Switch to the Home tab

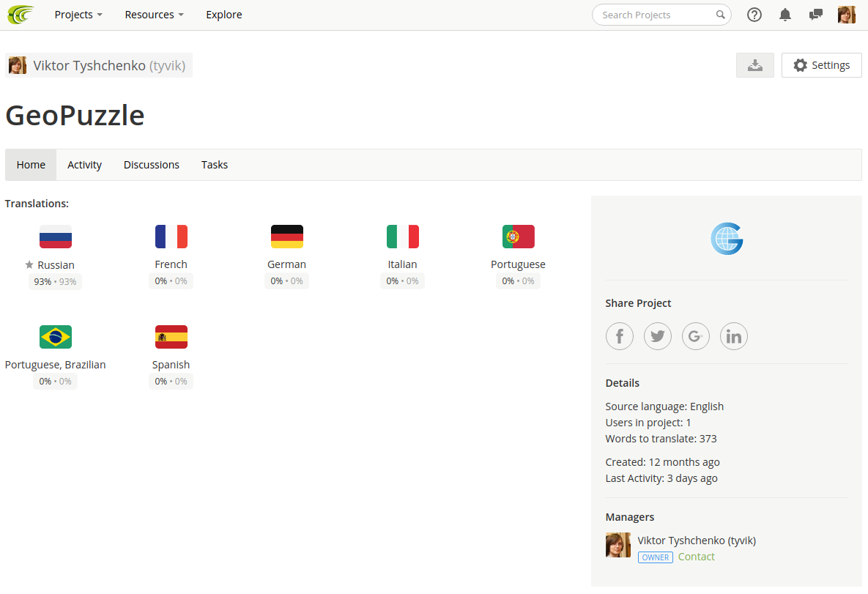(x=31, y=164)
